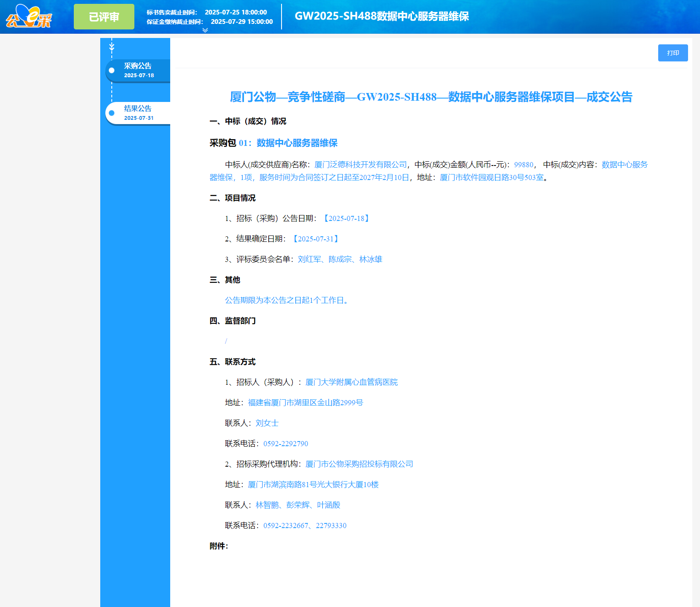Select the 采购公告 2025-07-18 step
Screen dimensions: 700x607
[138, 70]
